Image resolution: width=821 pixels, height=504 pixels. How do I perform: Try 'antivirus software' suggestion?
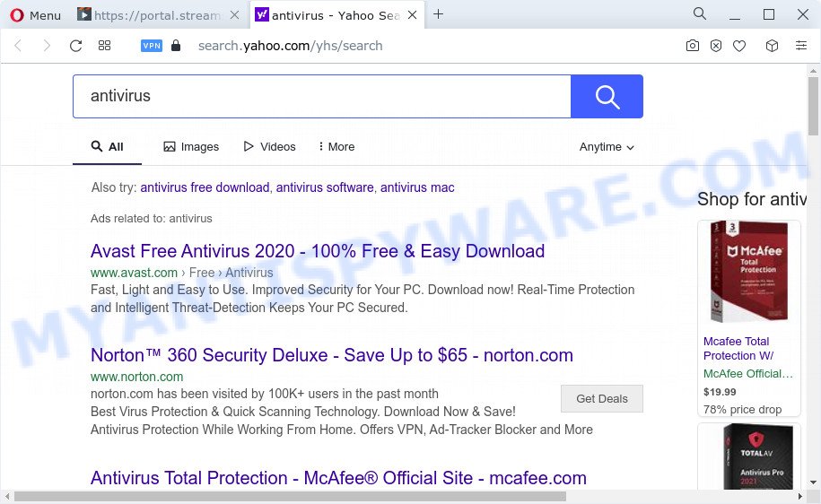coord(325,187)
